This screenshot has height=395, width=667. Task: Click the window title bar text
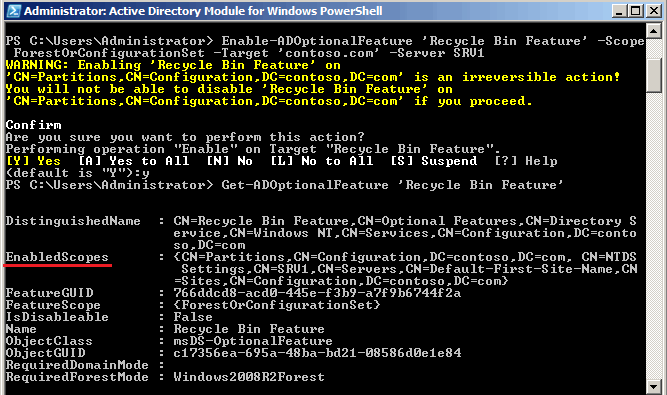(x=203, y=11)
